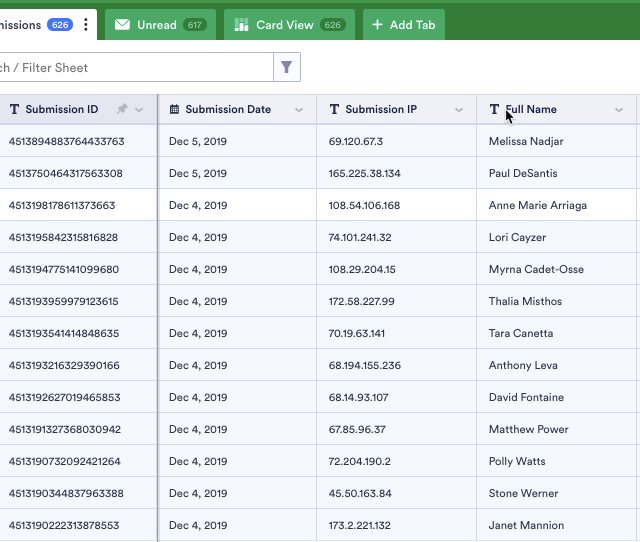Click the Search / Filter Sheet input
The width and height of the screenshot is (640, 542).
tap(136, 67)
